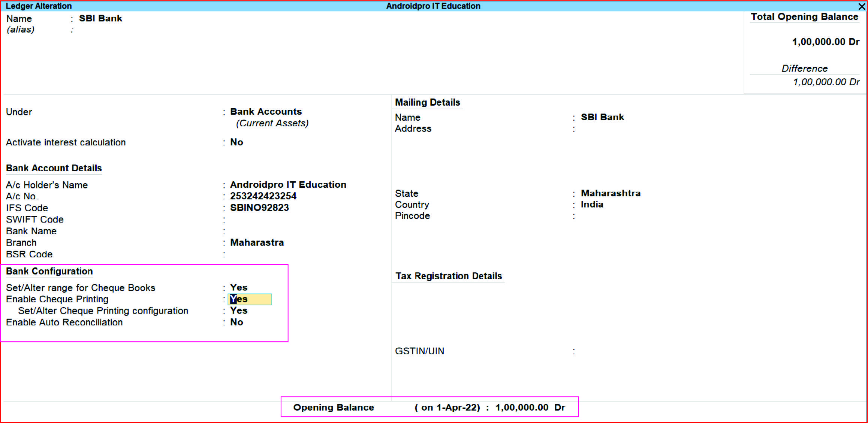Open the empty Bank Name selection field
The height and width of the screenshot is (423, 868).
(255, 231)
